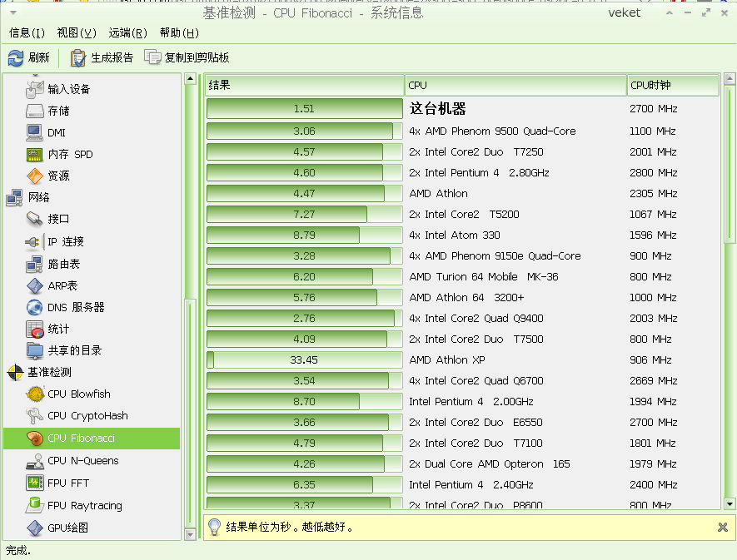Click the 33.45 result bar for AMD Athlon XP

coord(305,359)
